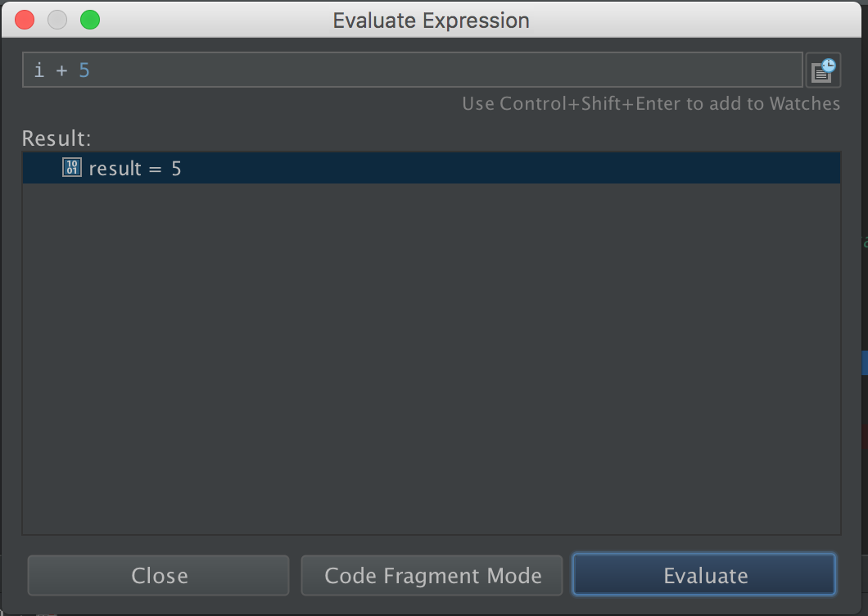Screen dimensions: 868x616
Task: Switch to Code Fragment Mode
Action: pos(432,574)
